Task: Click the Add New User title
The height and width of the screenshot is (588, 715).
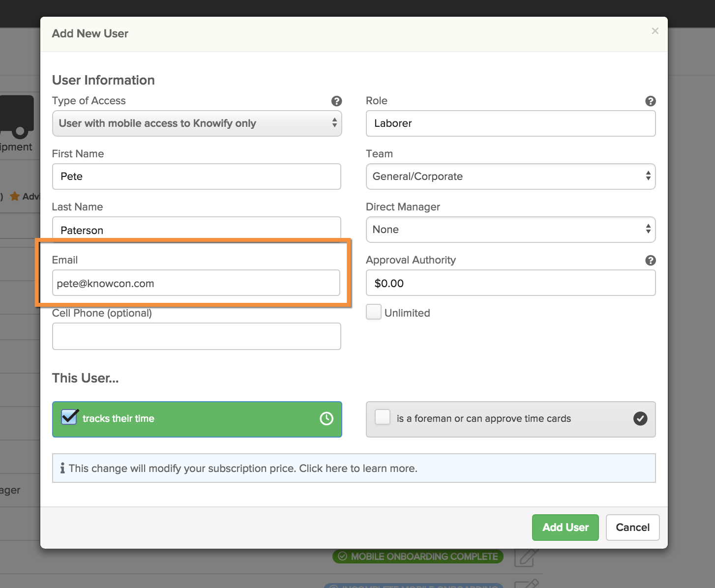Action: click(90, 33)
